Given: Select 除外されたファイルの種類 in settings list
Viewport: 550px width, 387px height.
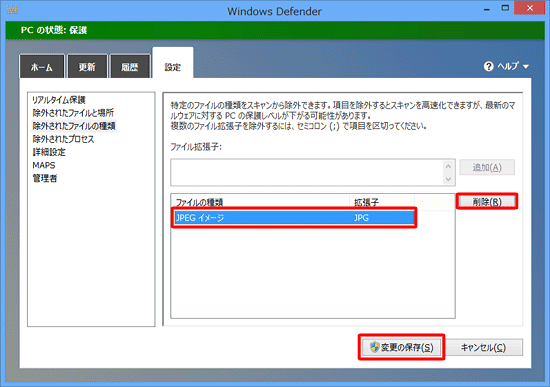Looking at the screenshot, I should click(x=74, y=126).
